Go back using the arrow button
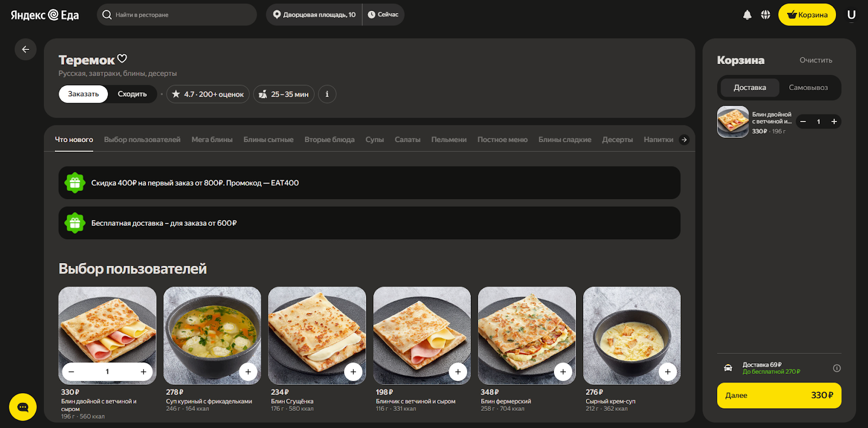This screenshot has width=868, height=428. click(25, 49)
